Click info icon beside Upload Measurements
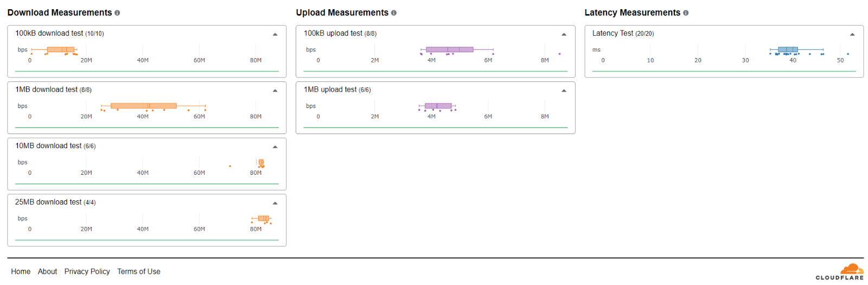 [394, 13]
